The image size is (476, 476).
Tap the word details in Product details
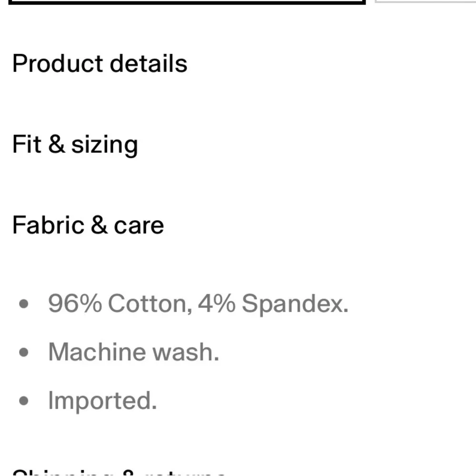149,63
